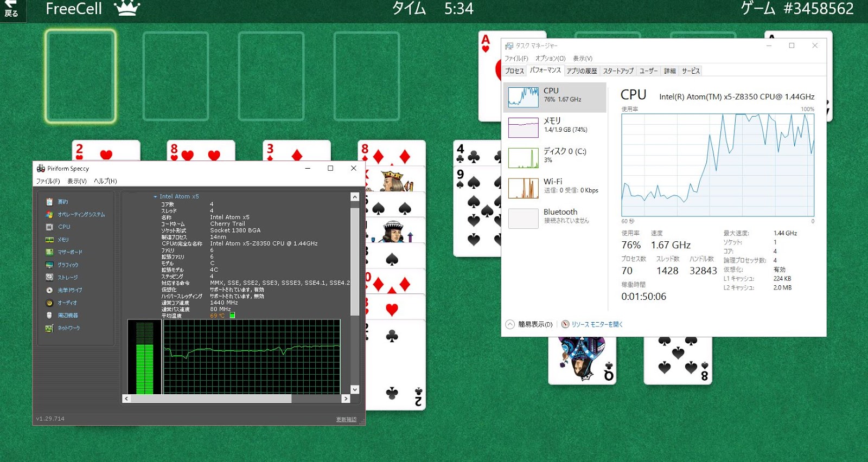Click the 3 of diamonds card
This screenshot has width=868, height=462.
(297, 151)
